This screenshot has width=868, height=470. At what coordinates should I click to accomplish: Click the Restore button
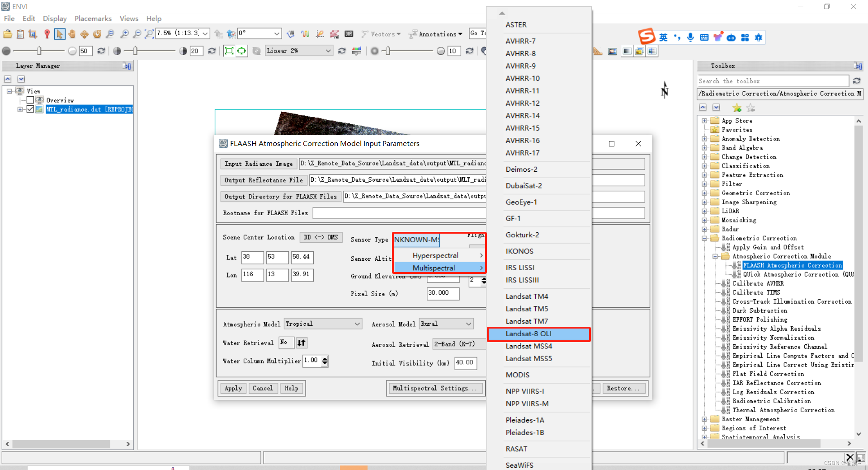(x=623, y=388)
